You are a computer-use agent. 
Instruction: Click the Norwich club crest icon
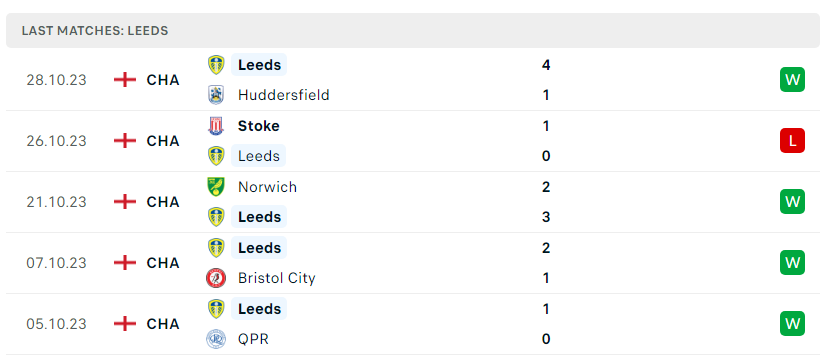click(216, 187)
